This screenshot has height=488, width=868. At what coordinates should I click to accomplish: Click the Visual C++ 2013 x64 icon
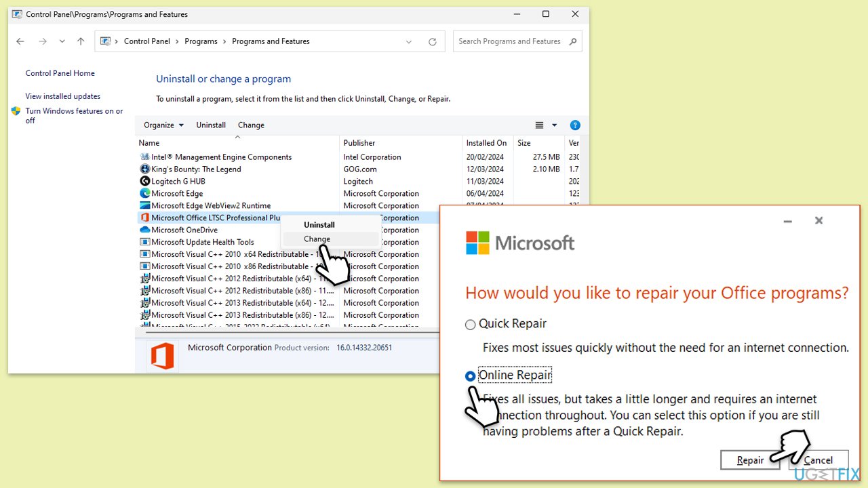[144, 303]
